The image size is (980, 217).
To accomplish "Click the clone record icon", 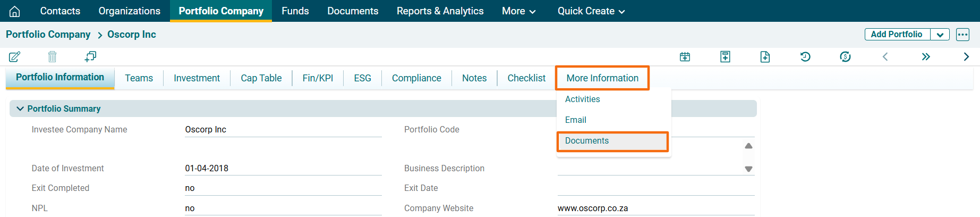I will point(90,56).
